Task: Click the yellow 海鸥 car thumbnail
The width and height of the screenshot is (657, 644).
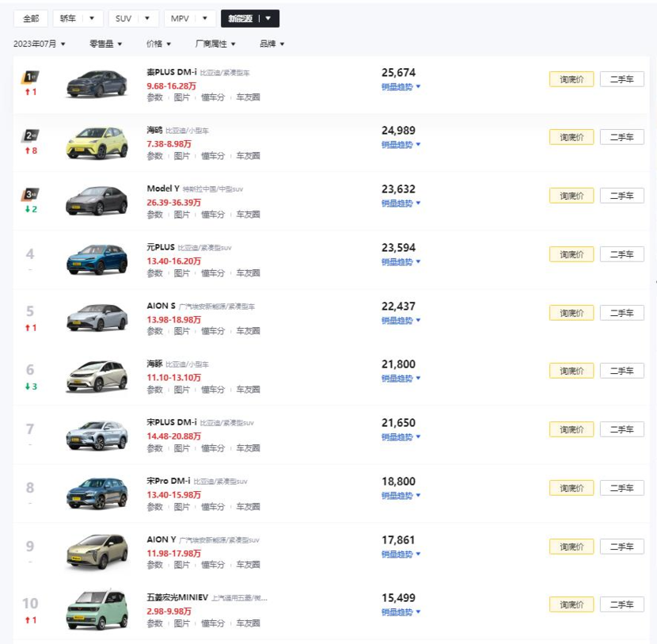Action: (x=97, y=143)
